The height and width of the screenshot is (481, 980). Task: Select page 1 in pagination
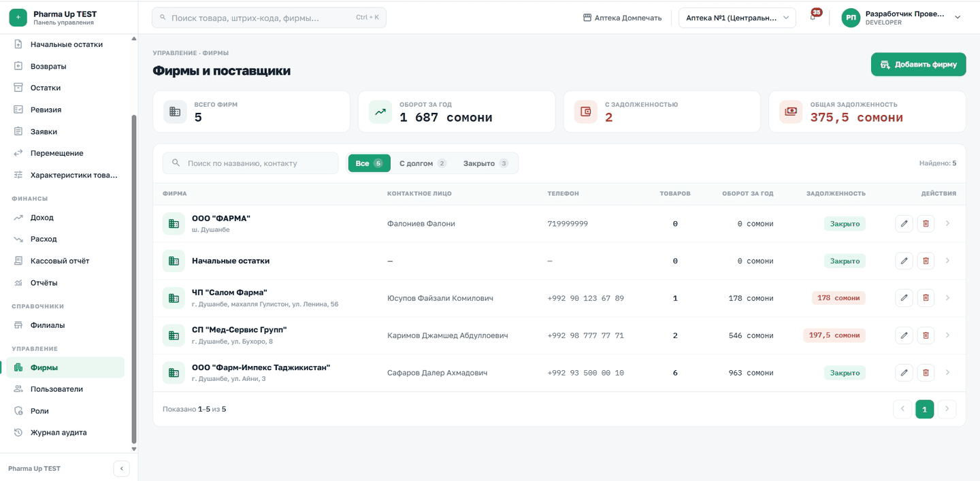[x=924, y=409]
